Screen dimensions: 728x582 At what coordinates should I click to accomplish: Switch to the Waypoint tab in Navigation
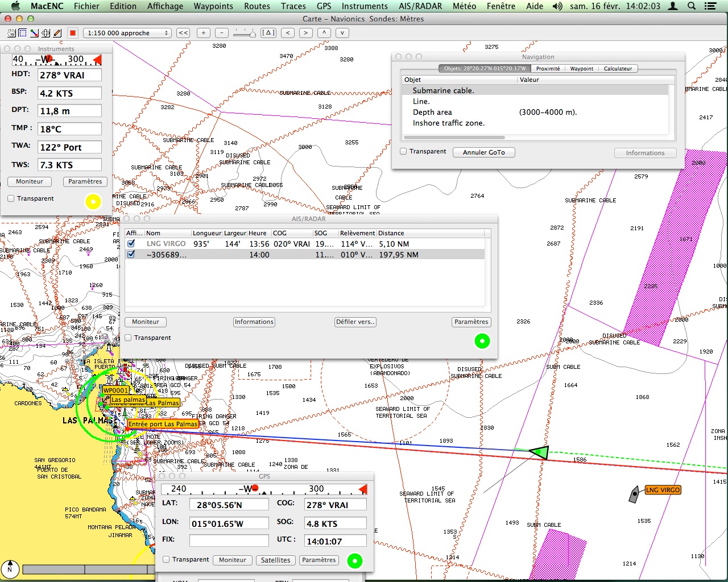582,68
